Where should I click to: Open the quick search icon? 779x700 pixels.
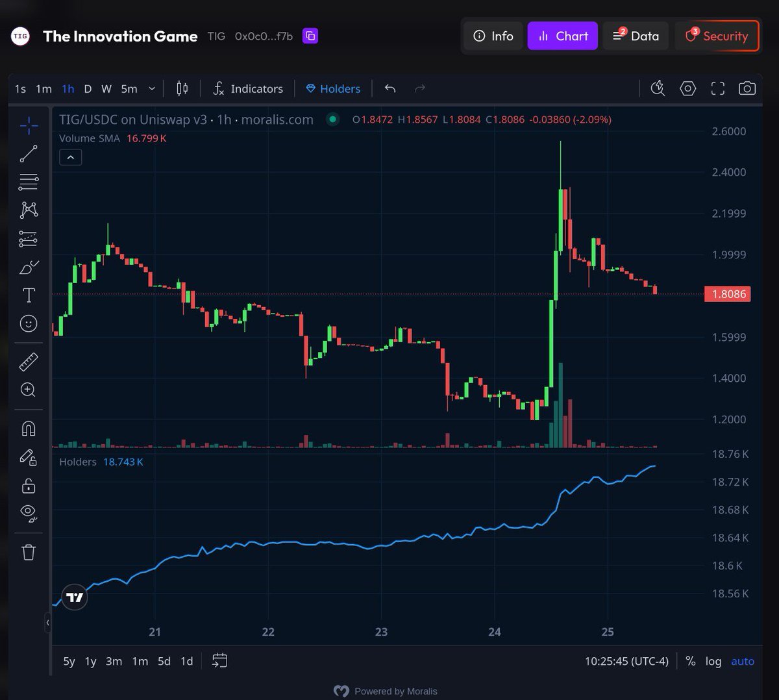coord(658,88)
